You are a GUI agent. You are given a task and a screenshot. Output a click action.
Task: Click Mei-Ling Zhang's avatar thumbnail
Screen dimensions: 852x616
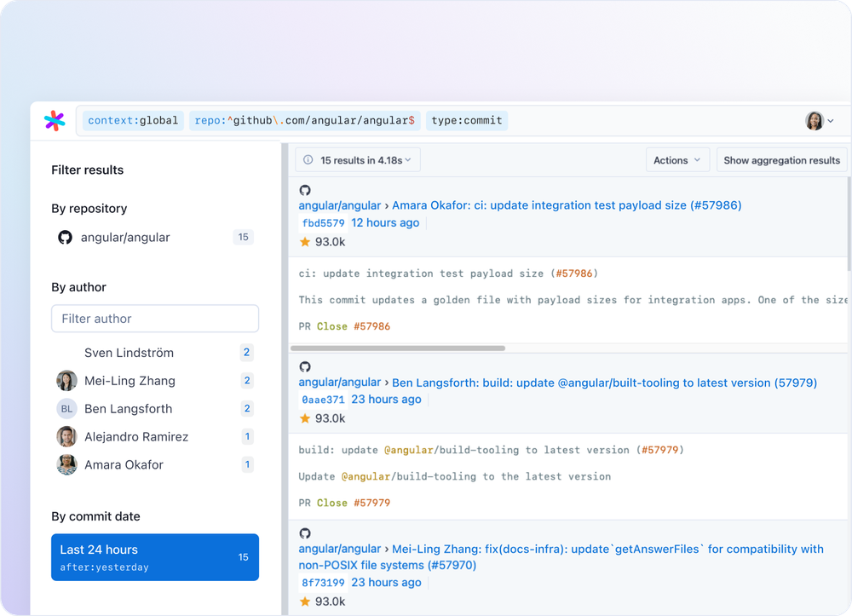[66, 380]
